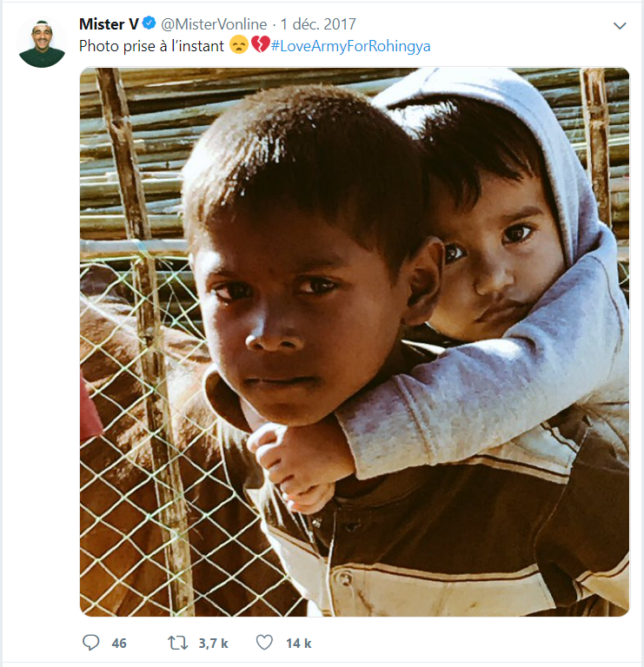Open the @MisterVonline handle link
This screenshot has height=667, width=644.
[x=214, y=24]
